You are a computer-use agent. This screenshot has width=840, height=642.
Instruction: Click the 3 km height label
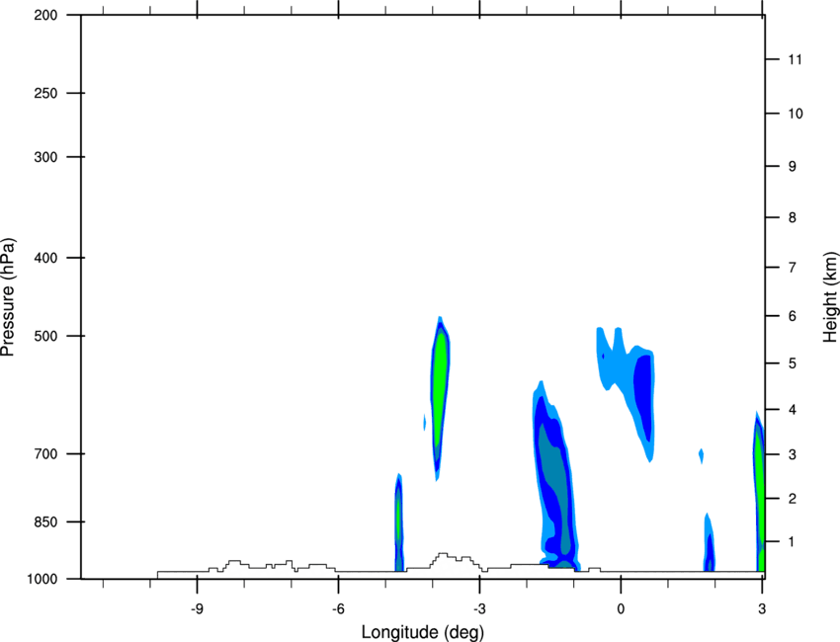point(793,454)
